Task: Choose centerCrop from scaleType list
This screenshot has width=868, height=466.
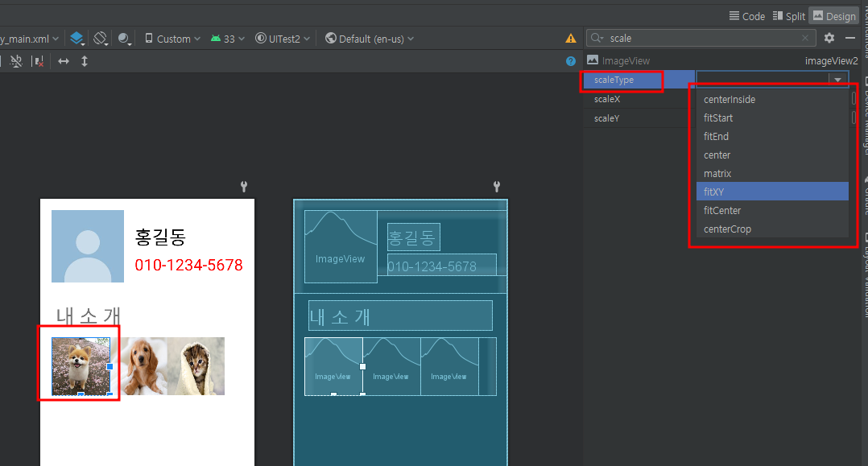Action: [772, 229]
